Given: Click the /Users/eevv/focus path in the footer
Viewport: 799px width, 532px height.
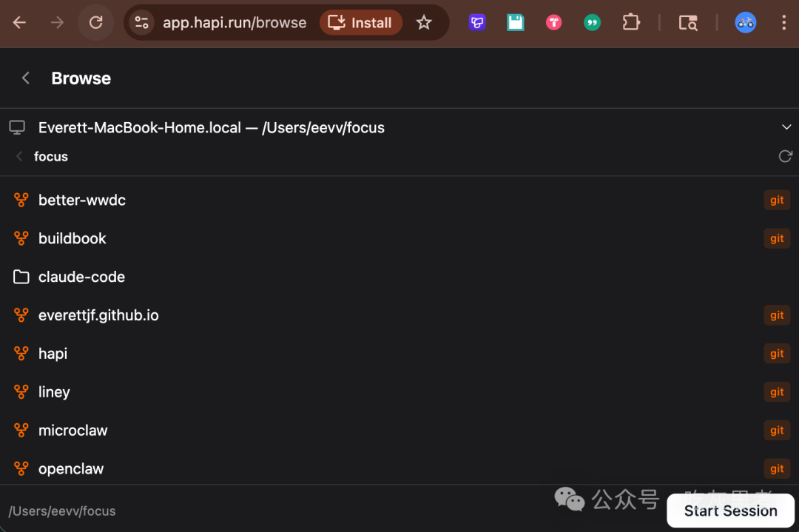Looking at the screenshot, I should 62,511.
